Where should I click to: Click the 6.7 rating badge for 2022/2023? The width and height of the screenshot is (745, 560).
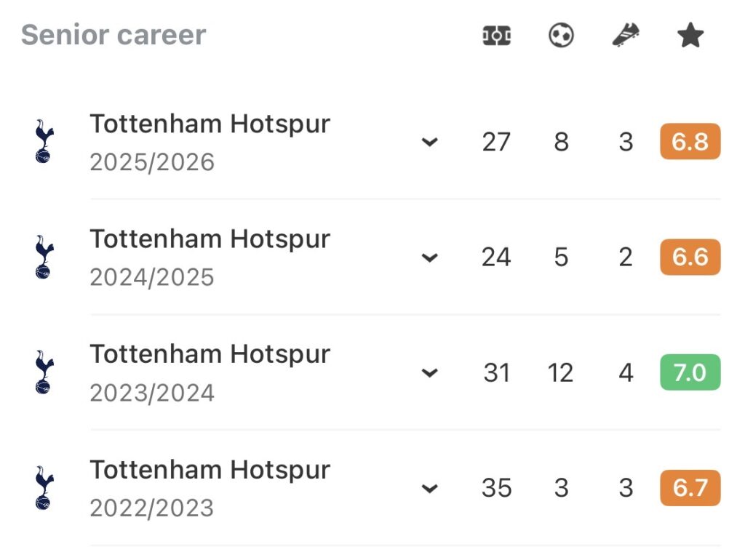pos(689,487)
